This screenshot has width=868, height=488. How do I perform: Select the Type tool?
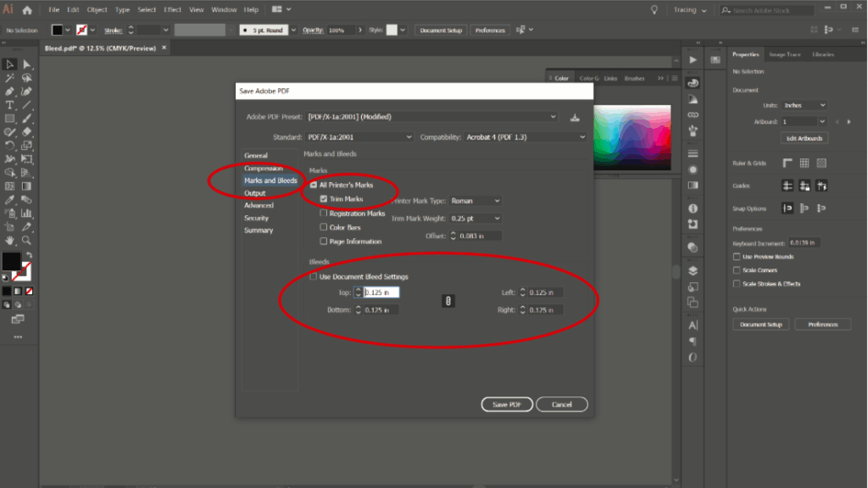10,104
